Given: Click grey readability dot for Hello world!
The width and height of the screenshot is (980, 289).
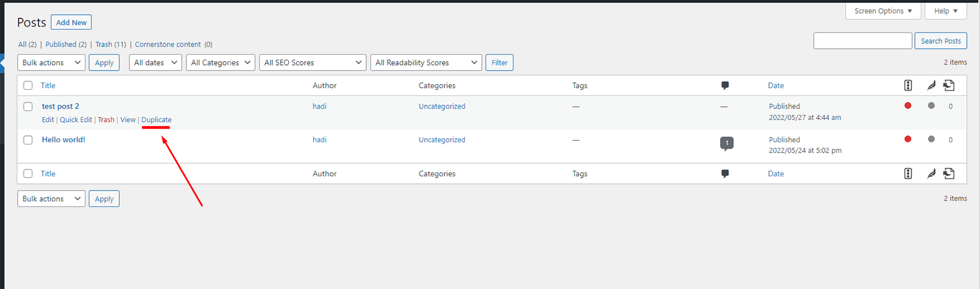Looking at the screenshot, I should coord(931,139).
